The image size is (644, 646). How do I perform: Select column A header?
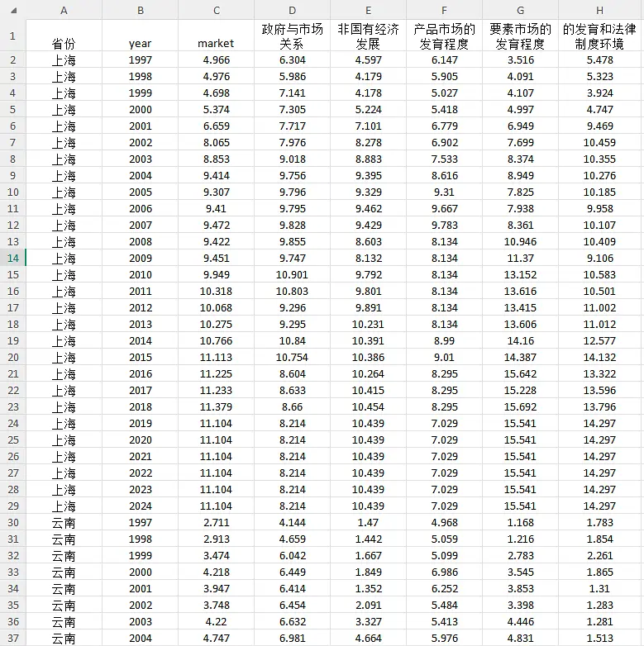64,10
